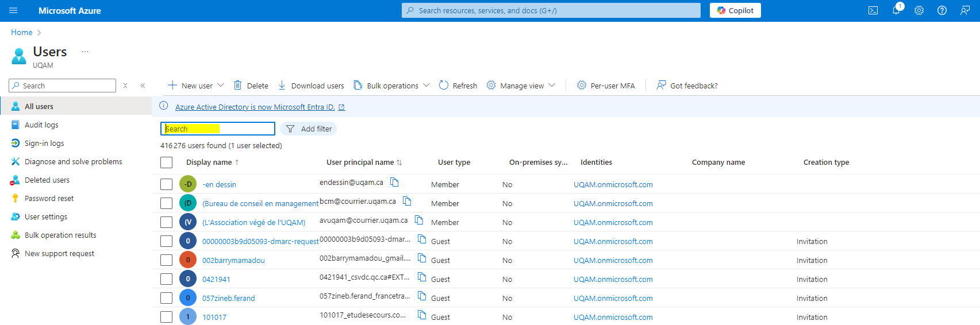Open Audit logs in sidebar
This screenshot has width=980, height=325.
41,125
